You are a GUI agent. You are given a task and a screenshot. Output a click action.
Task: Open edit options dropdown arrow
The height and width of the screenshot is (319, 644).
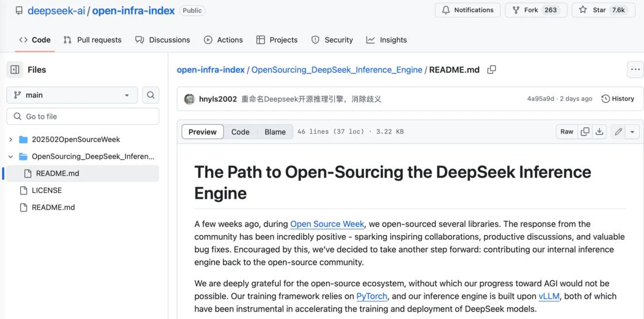coord(632,132)
